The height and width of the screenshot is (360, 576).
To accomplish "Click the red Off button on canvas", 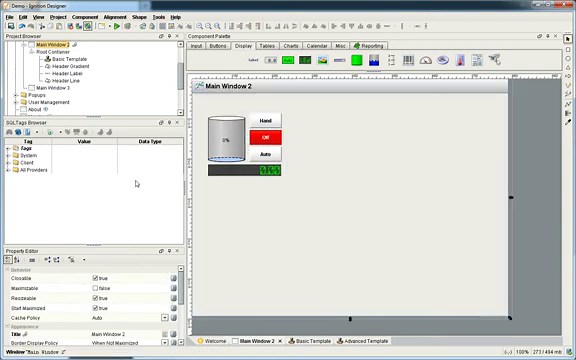I will tap(266, 137).
